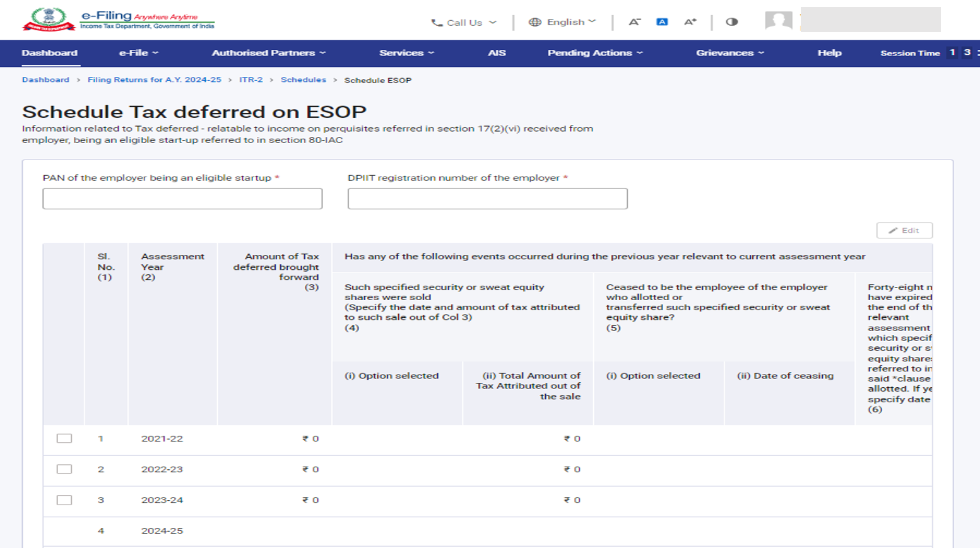Go to the Help menu
Viewport: 980px width, 548px height.
point(829,53)
